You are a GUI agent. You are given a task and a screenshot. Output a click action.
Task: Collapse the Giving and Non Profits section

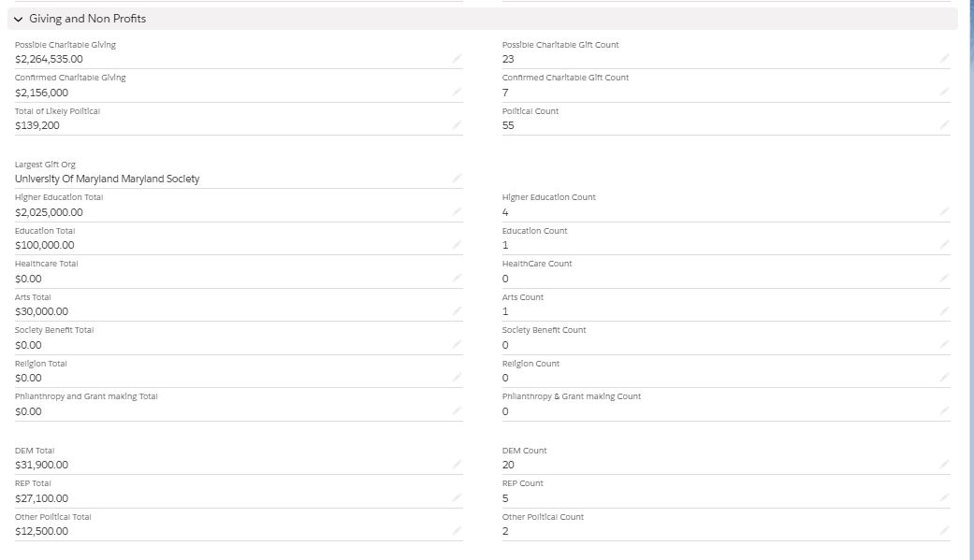pos(18,19)
